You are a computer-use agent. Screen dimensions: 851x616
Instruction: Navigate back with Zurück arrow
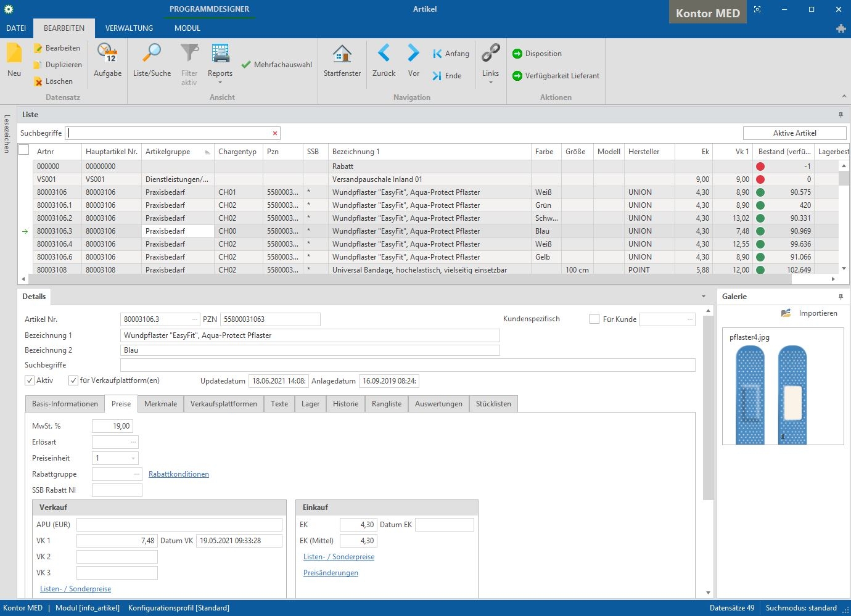pyautogui.click(x=384, y=54)
